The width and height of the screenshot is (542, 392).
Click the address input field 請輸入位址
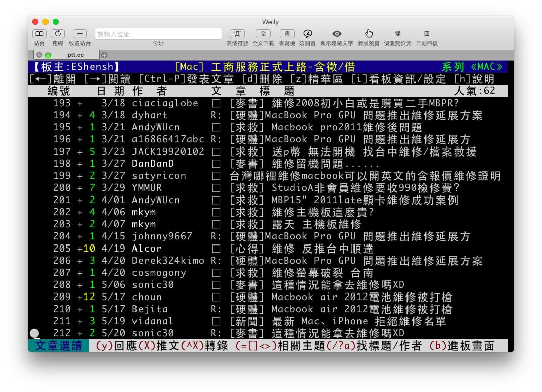158,34
